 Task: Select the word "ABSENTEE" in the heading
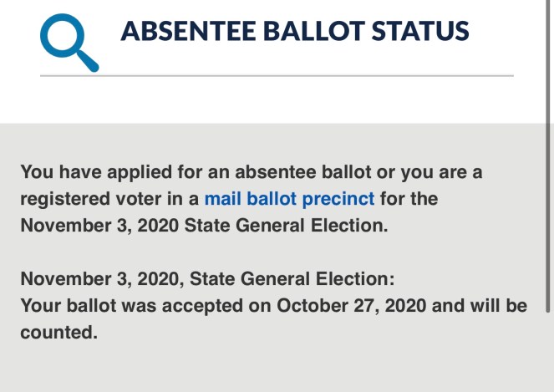(x=184, y=32)
